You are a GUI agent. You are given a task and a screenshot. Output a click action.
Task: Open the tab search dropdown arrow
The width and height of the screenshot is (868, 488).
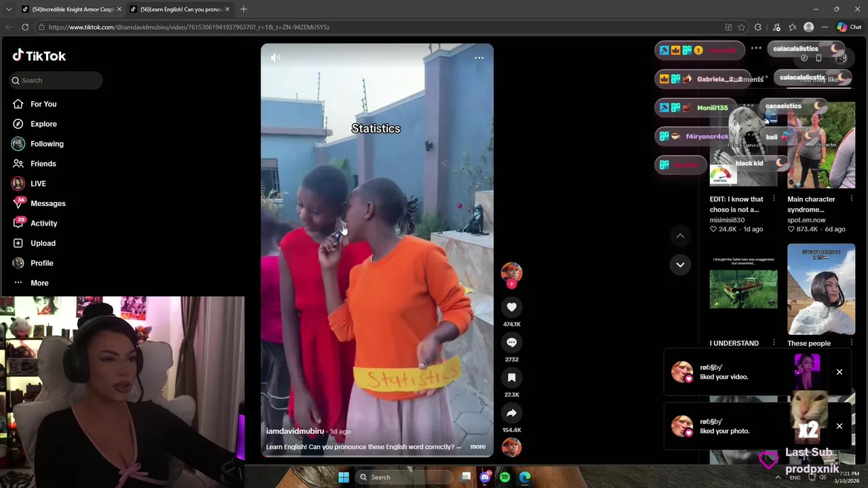(9, 9)
